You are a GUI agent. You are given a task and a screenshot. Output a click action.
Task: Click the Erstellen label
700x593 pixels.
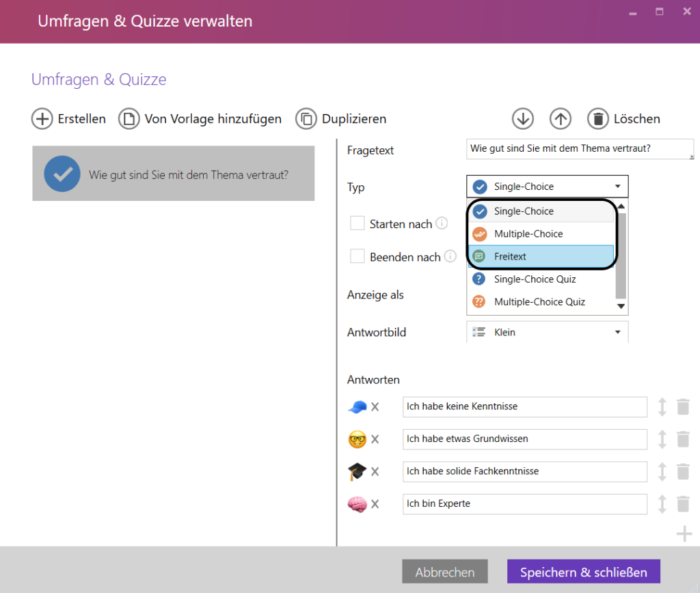[82, 119]
